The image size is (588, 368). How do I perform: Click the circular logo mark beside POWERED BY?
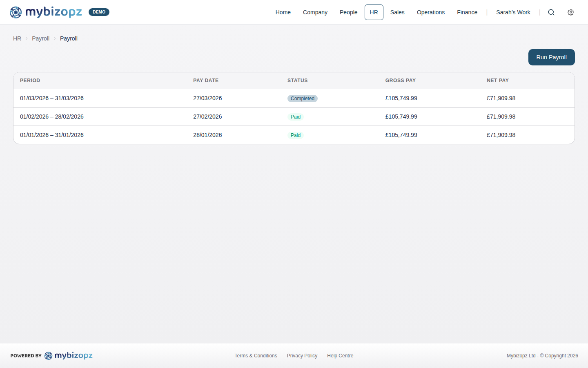(49, 356)
